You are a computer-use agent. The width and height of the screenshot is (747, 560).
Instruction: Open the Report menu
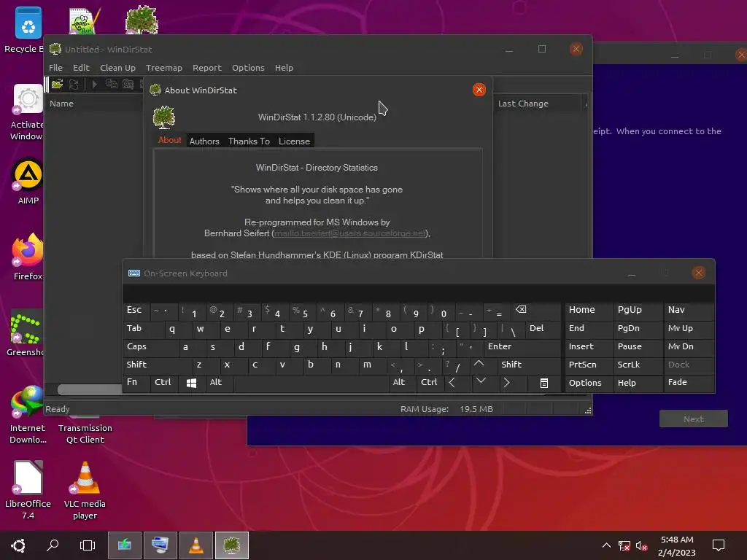206,68
